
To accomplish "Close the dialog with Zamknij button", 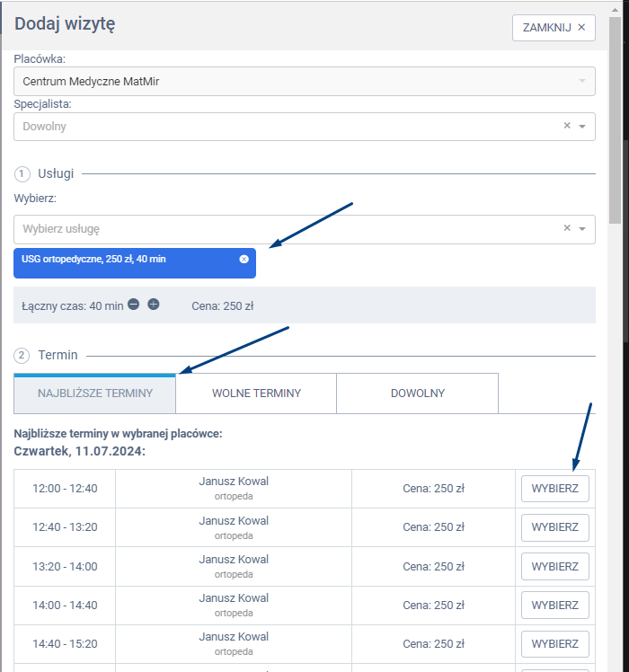I will pyautogui.click(x=554, y=28).
